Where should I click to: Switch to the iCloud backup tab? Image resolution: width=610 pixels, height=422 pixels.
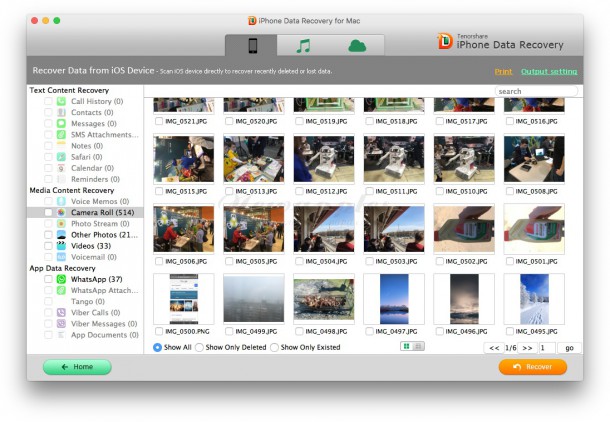click(x=357, y=46)
